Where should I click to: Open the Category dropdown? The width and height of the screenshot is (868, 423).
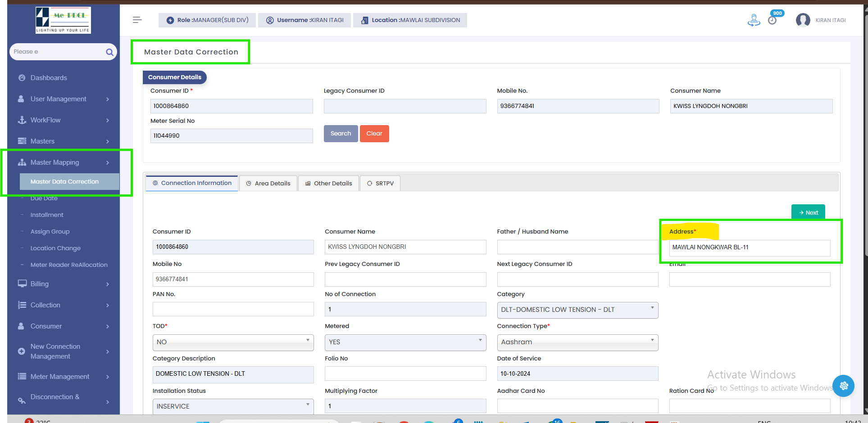[x=577, y=310]
